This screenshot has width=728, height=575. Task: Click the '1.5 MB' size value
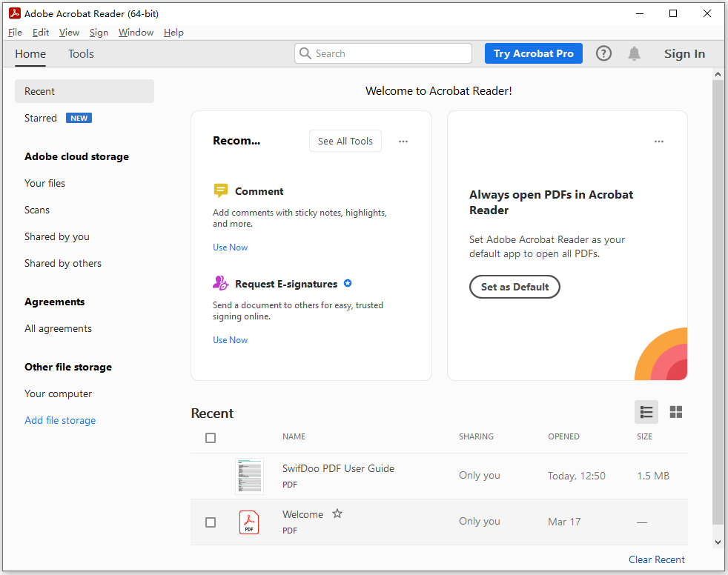[x=653, y=476]
